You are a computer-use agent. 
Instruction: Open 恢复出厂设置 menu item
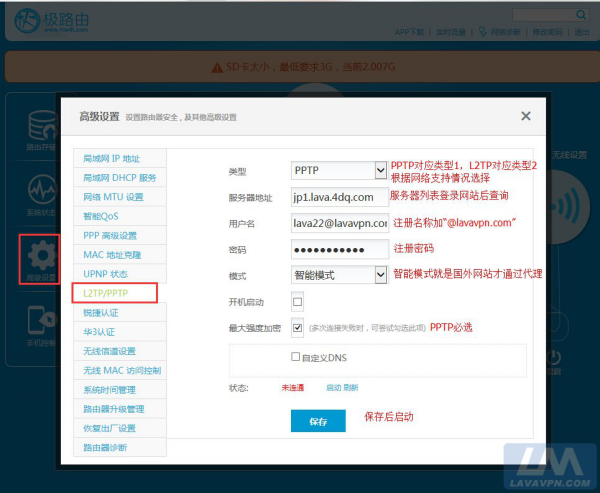pos(120,428)
